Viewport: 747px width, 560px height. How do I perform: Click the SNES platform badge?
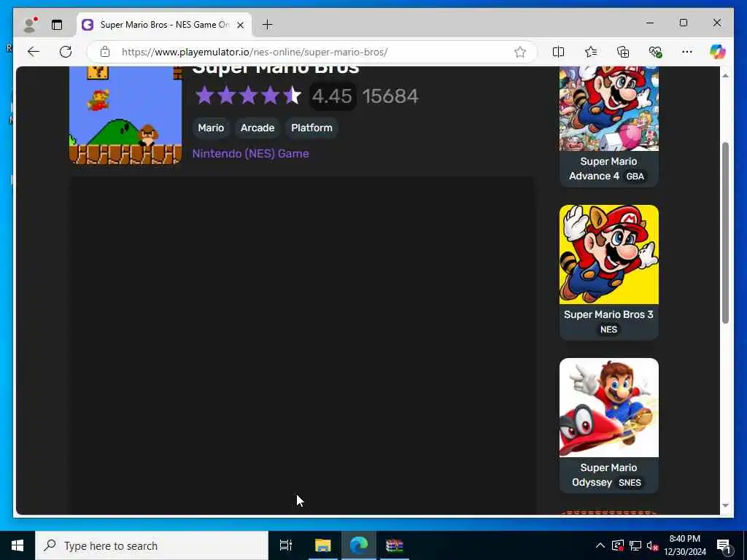point(630,483)
